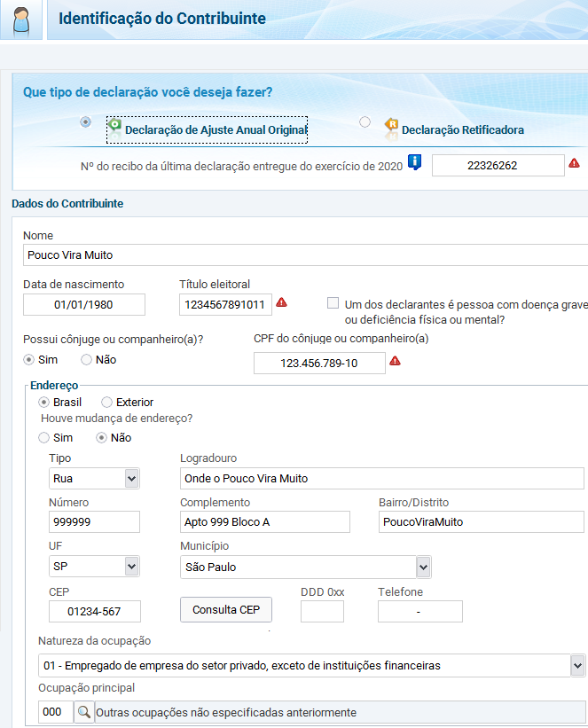
Task: Click warning icon next to receipt number field
Action: coord(574,163)
